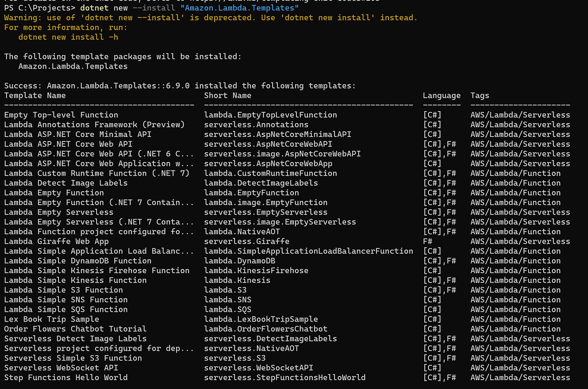Select 'lambda.DynamoDB' short name
The height and width of the screenshot is (389, 588).
click(239, 261)
